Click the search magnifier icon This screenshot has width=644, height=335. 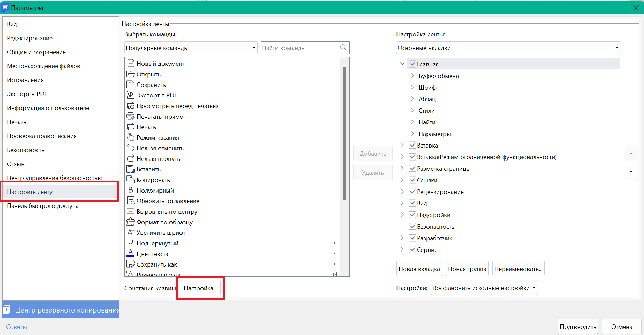(x=343, y=48)
